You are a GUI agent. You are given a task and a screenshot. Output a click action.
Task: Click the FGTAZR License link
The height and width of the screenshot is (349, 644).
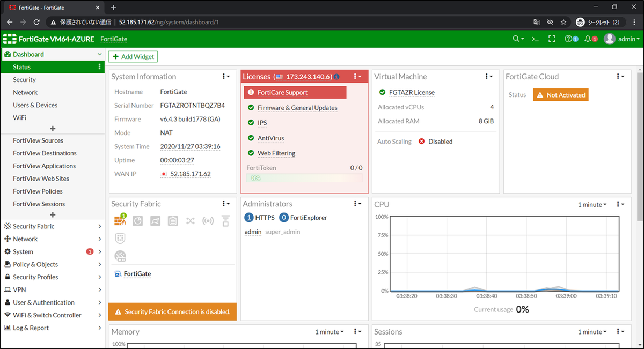412,92
